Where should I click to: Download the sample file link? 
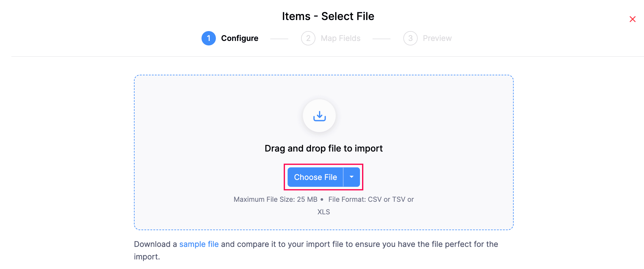point(199,244)
